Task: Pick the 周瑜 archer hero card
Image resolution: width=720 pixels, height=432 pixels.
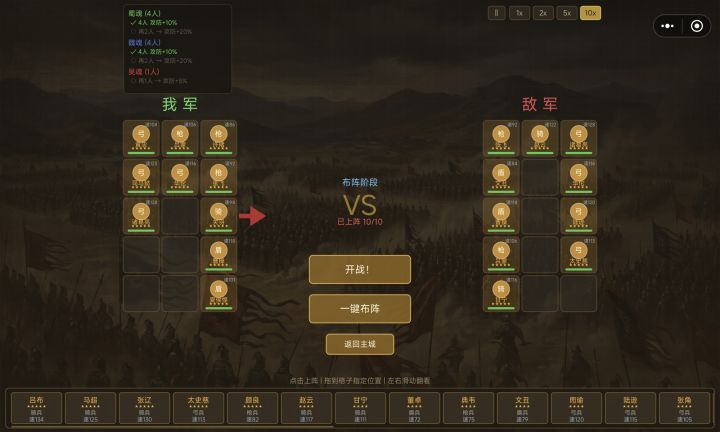Action: (576, 408)
